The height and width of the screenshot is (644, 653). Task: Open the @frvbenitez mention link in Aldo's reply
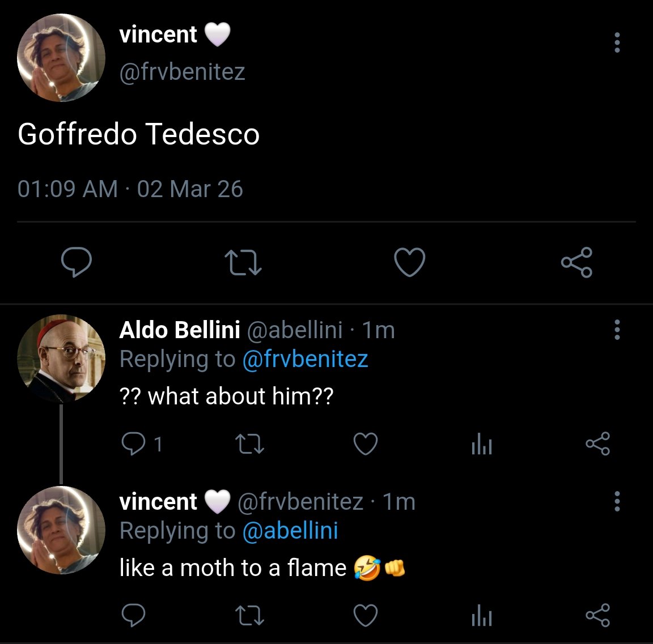tap(306, 360)
